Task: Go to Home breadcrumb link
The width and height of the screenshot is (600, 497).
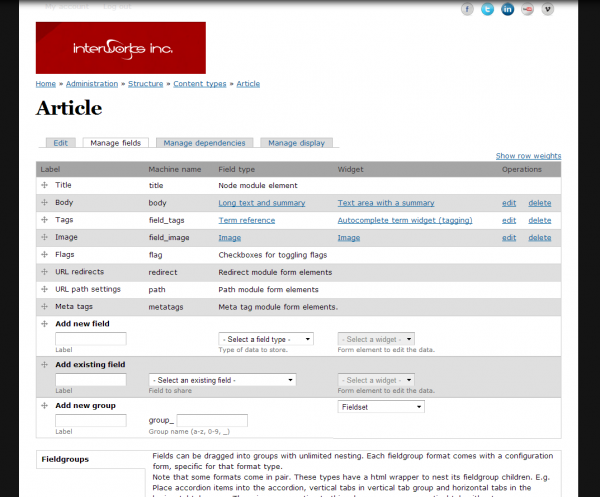Action: point(46,84)
